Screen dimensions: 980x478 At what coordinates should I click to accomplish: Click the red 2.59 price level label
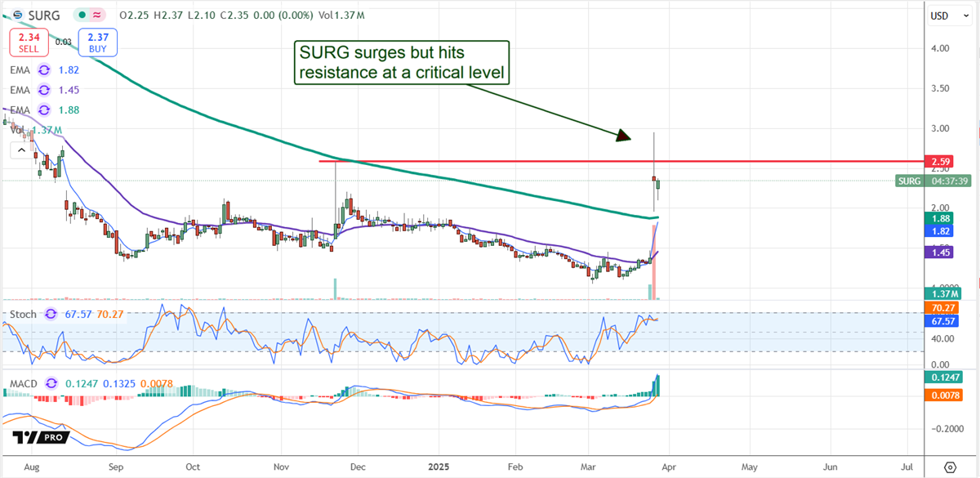pyautogui.click(x=939, y=162)
